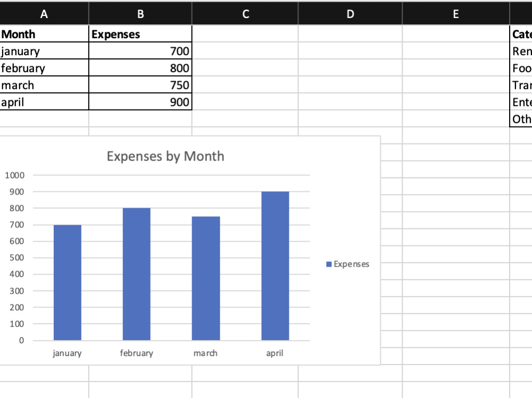
Task: Select empty cell C1 beside Expenses header
Action: coord(245,34)
